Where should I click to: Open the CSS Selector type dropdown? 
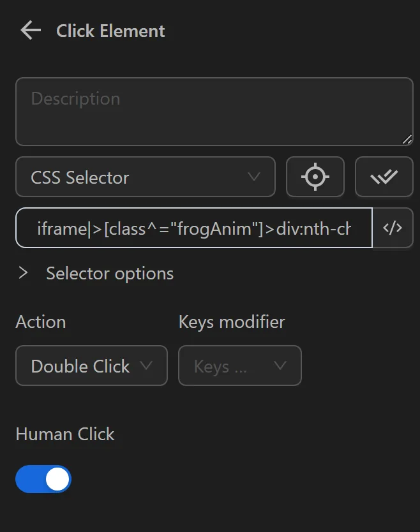(x=145, y=177)
